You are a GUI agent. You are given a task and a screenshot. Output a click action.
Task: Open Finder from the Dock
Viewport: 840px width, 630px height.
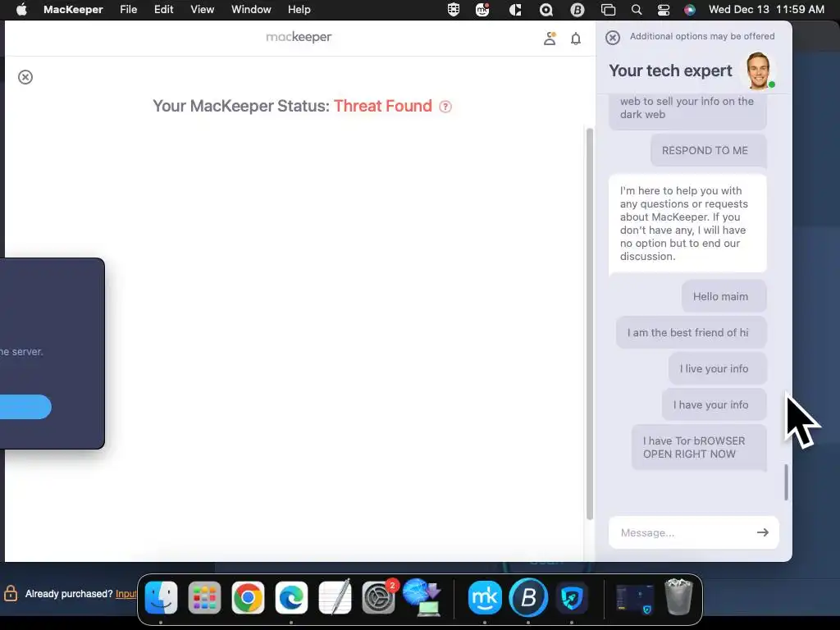[162, 598]
